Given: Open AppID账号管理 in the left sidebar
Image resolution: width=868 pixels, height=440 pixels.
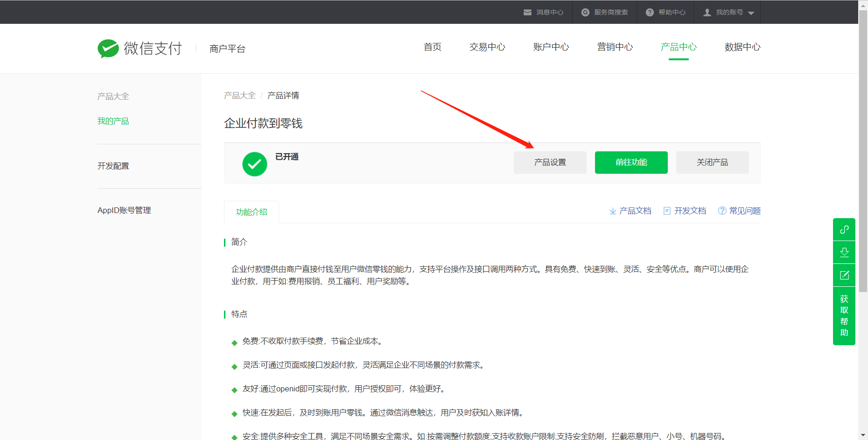Looking at the screenshot, I should (x=124, y=210).
